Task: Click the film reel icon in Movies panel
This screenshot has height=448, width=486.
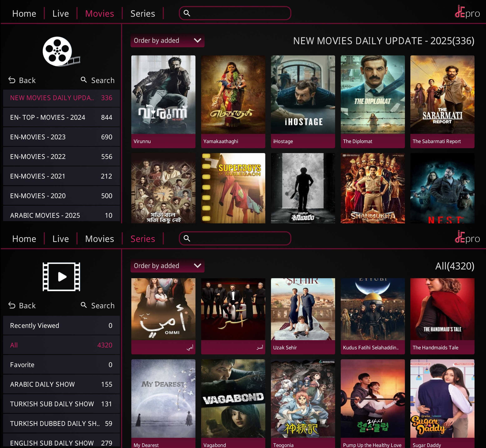Action: click(x=61, y=51)
